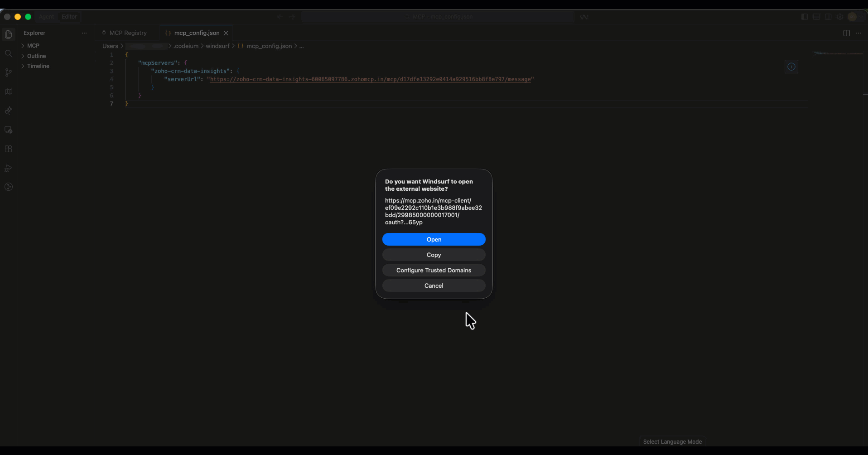This screenshot has width=868, height=455.
Task: Click Copy in the dialog
Action: click(434, 255)
